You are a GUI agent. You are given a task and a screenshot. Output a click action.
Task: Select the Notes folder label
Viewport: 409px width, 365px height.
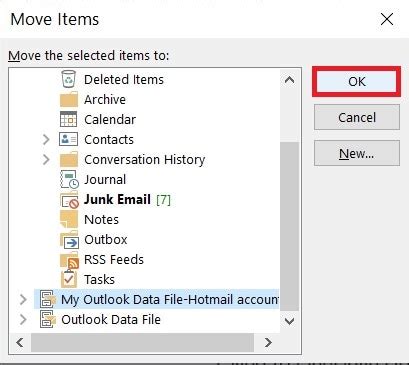101,220
